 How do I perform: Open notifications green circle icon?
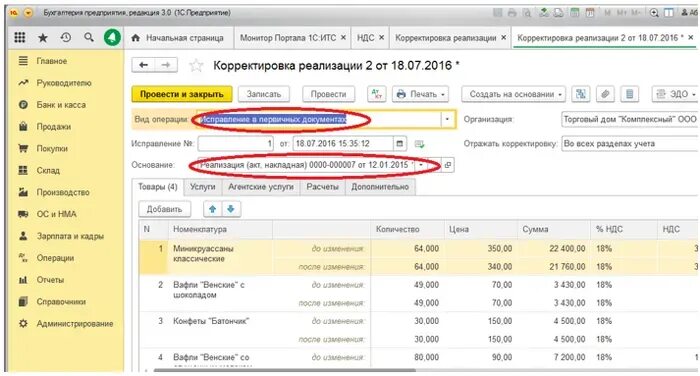point(112,38)
